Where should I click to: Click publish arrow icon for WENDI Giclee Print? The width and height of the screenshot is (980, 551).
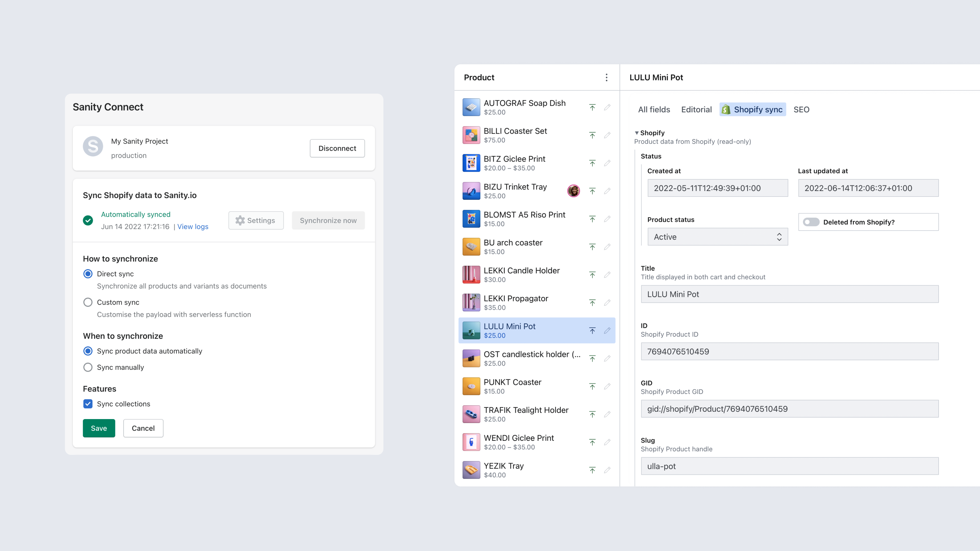coord(592,442)
